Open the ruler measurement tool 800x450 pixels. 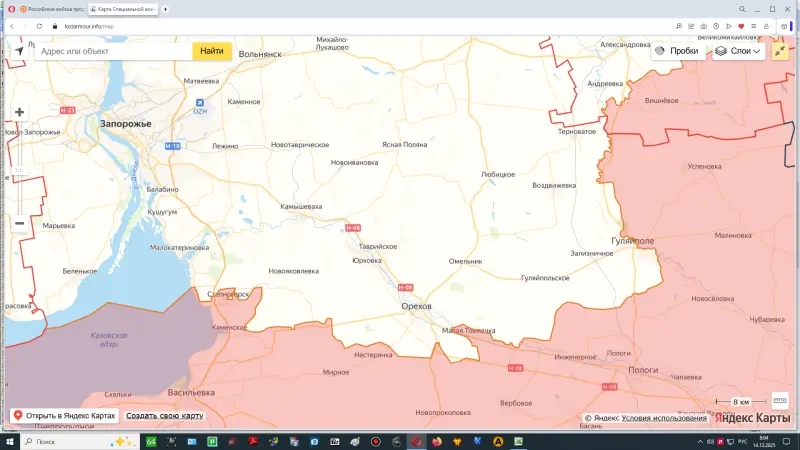tap(781, 400)
